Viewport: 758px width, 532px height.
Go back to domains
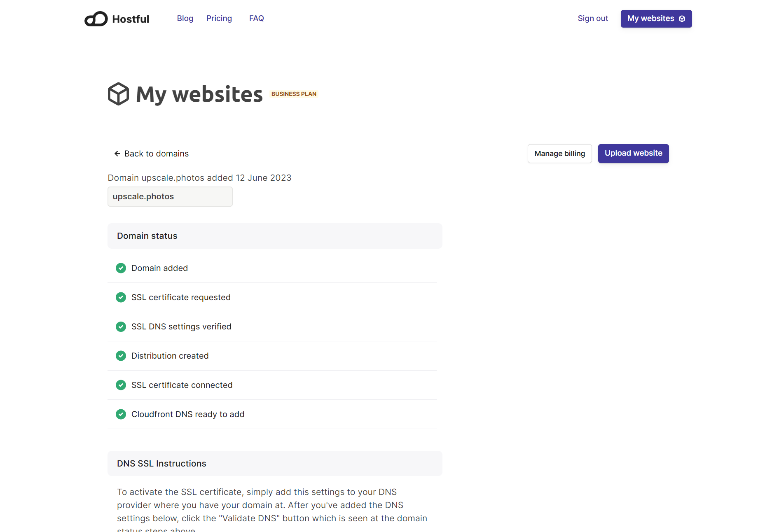152,154
